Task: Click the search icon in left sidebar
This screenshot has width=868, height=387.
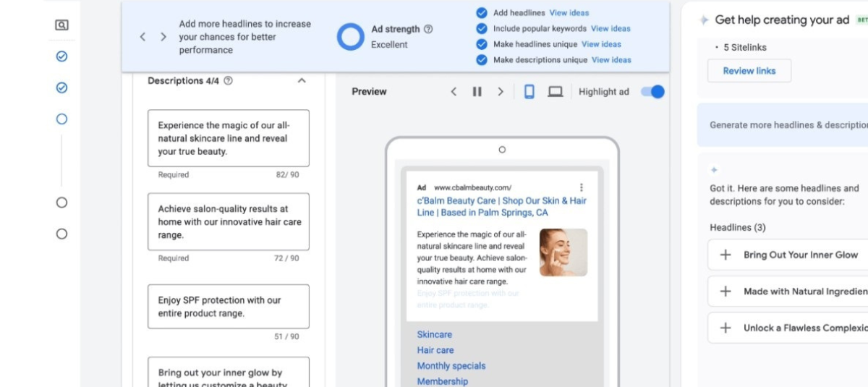Action: click(61, 25)
